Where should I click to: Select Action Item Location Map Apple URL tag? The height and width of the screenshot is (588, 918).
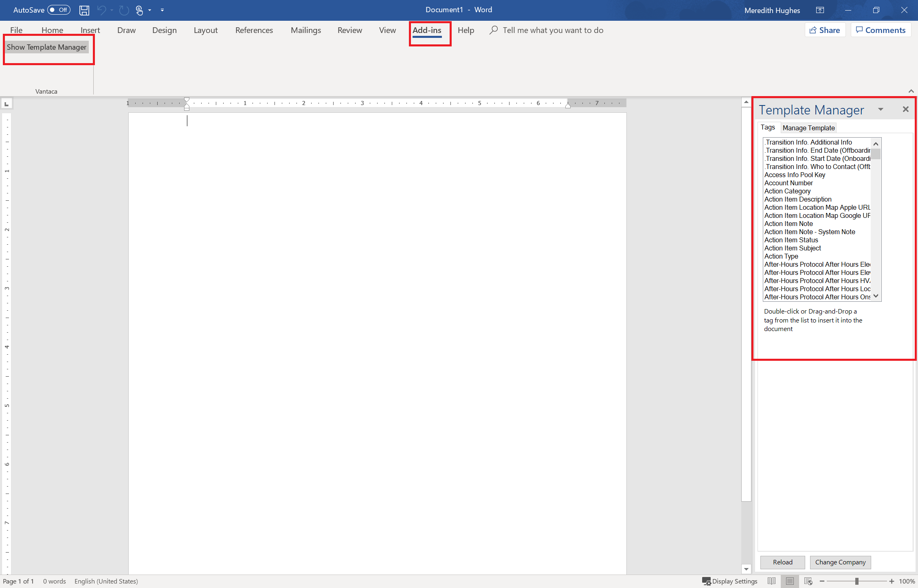817,207
